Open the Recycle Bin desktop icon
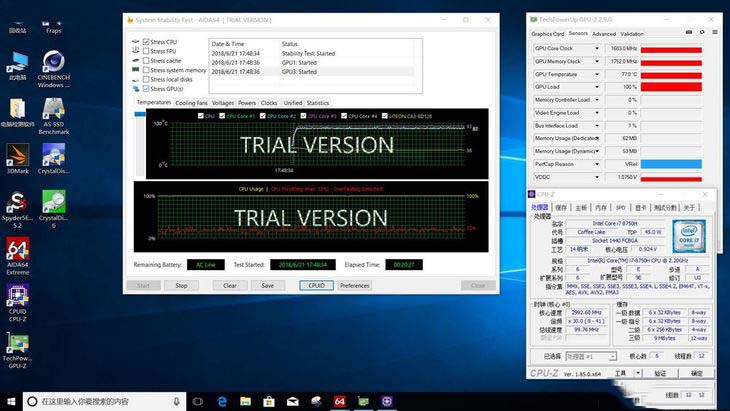This screenshot has width=730, height=411. coord(18,27)
